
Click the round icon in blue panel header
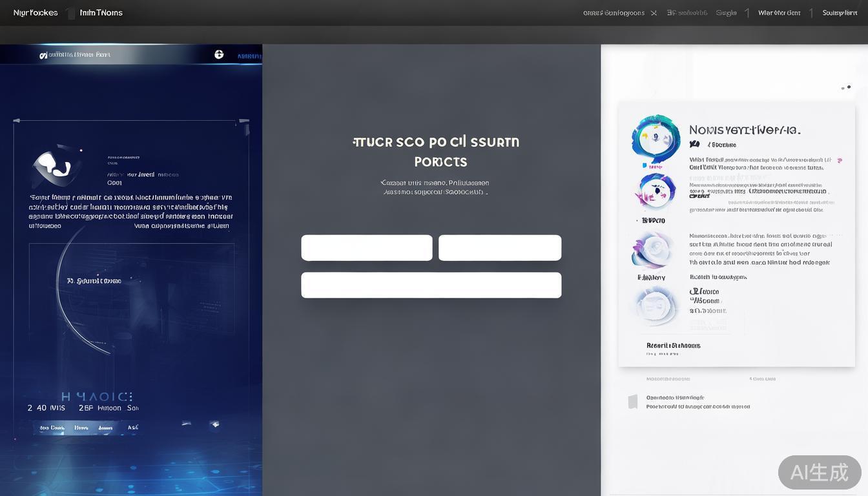click(219, 55)
